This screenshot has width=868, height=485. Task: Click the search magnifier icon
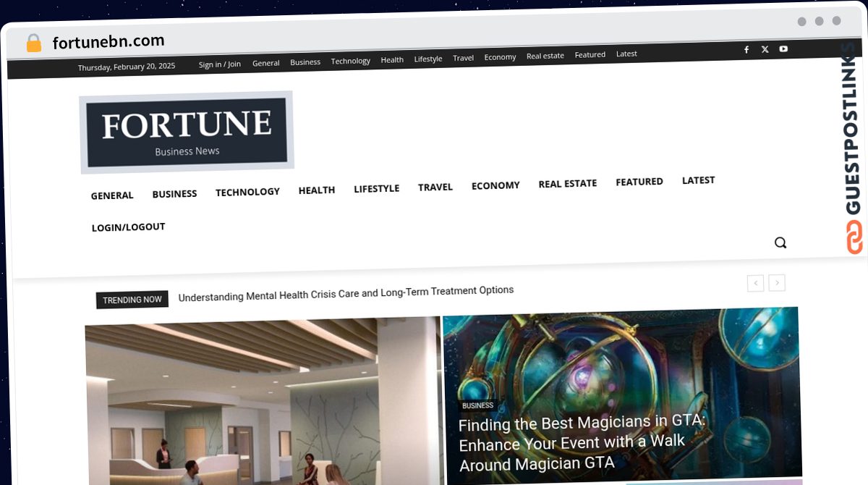point(780,242)
